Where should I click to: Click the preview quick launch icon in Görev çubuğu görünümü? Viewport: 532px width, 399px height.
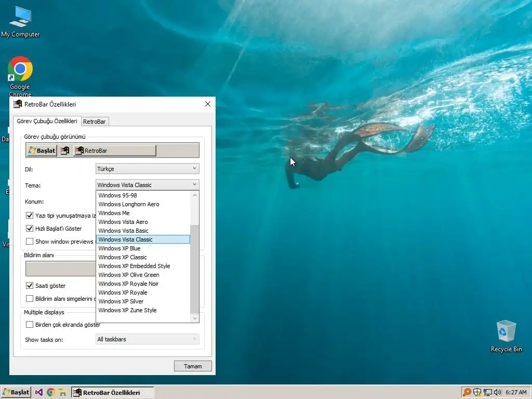[65, 151]
